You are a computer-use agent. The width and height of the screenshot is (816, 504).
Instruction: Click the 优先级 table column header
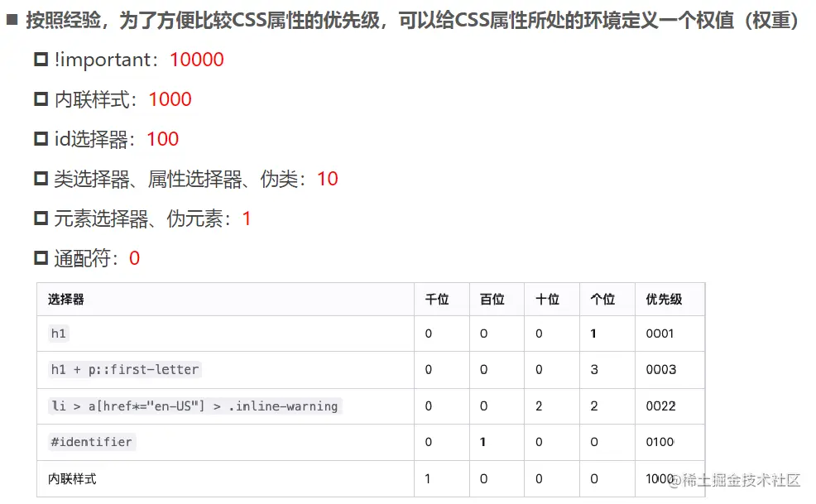[664, 300]
